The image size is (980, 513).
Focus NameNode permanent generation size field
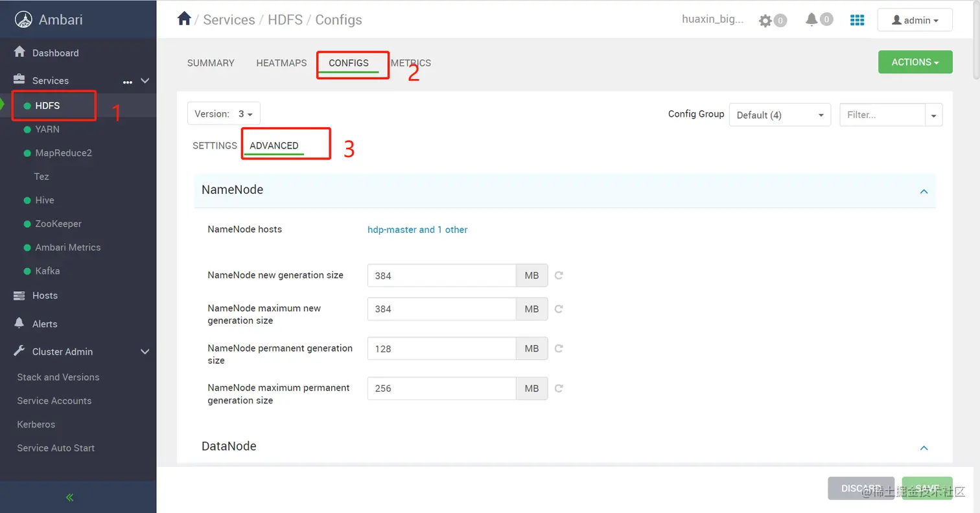tap(441, 348)
